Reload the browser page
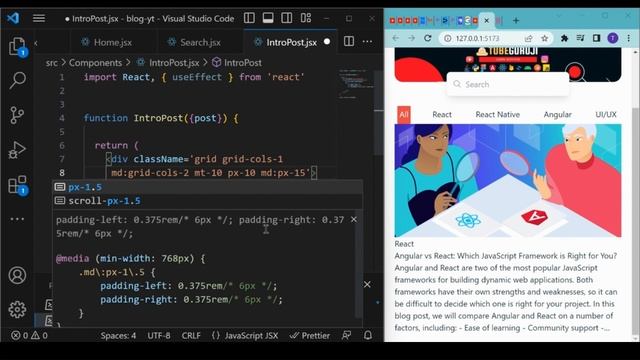The image size is (640, 360). pyautogui.click(x=427, y=38)
